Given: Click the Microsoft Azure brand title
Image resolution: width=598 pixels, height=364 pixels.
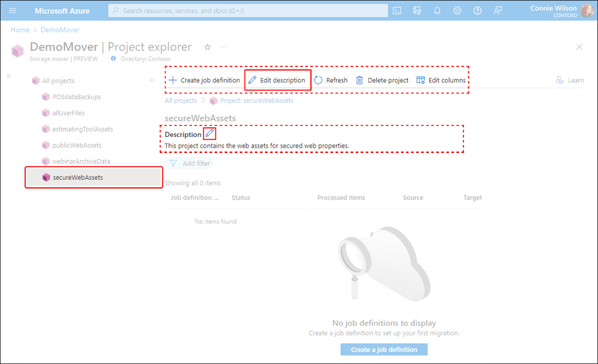Looking at the screenshot, I should coord(62,11).
